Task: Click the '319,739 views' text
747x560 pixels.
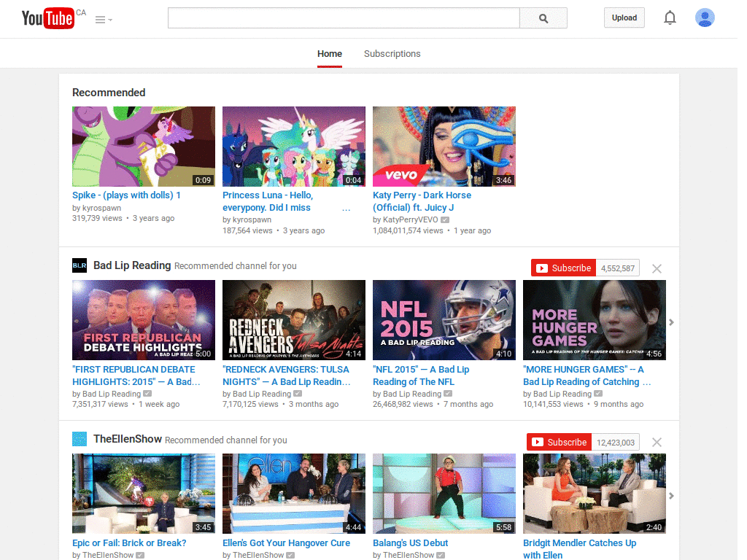Action: click(x=97, y=218)
